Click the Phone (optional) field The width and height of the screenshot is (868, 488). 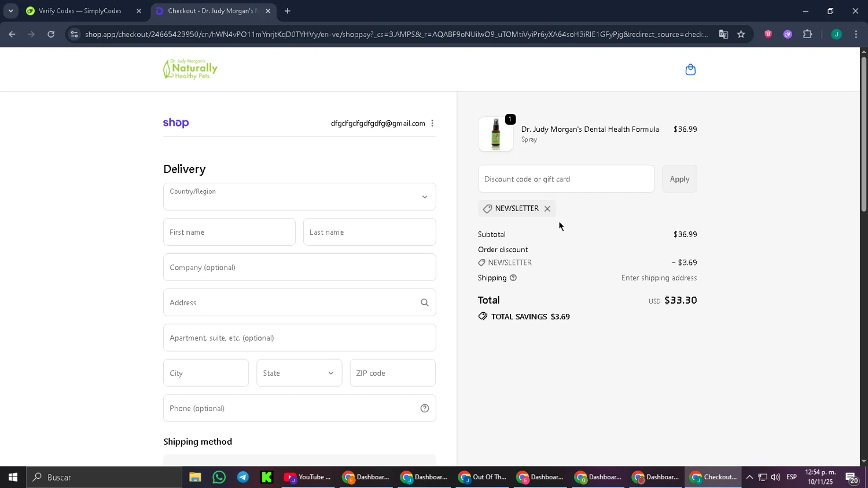299,408
